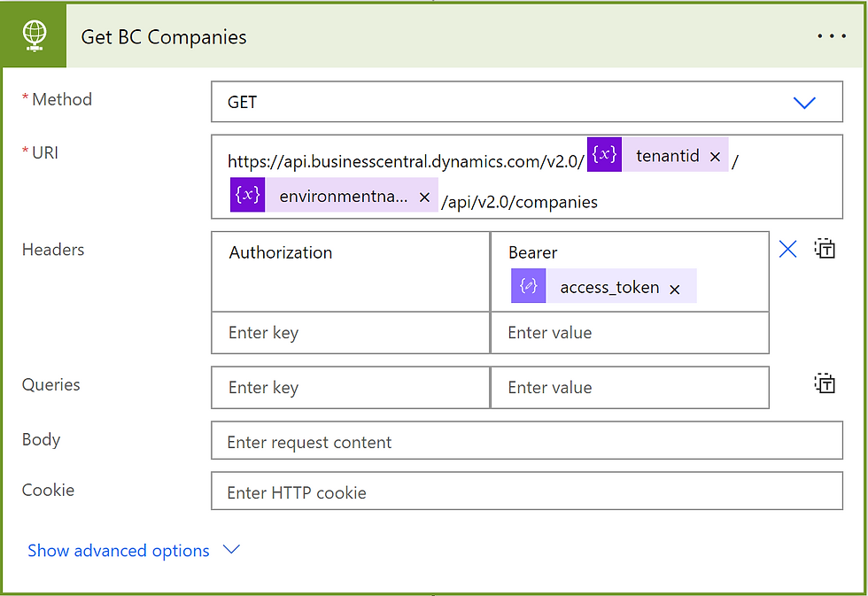
Task: Click the Get BC Companies title
Action: tap(164, 37)
